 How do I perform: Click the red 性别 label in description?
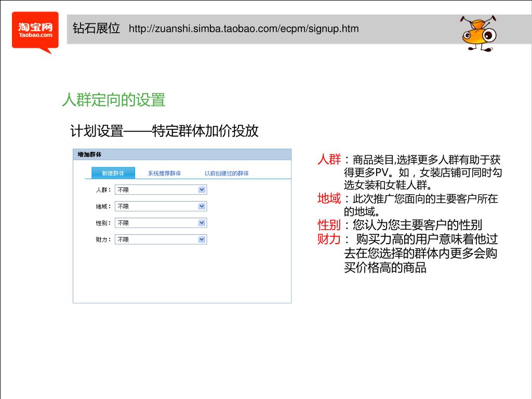pyautogui.click(x=329, y=224)
